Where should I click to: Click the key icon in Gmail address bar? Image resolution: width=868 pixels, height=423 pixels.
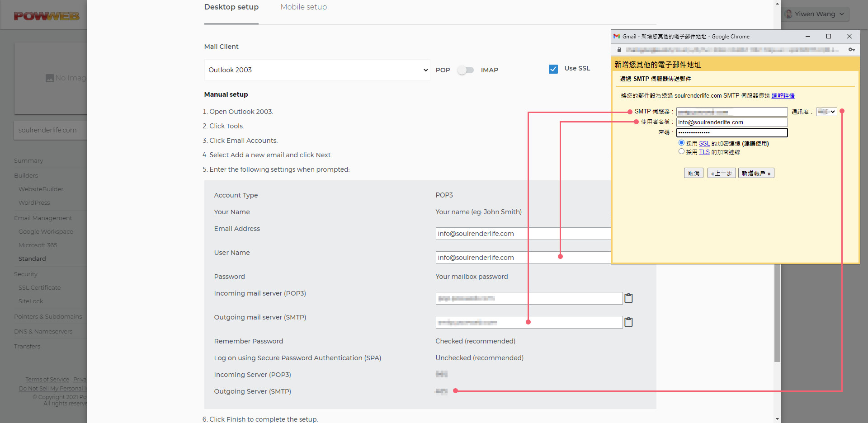pos(852,50)
